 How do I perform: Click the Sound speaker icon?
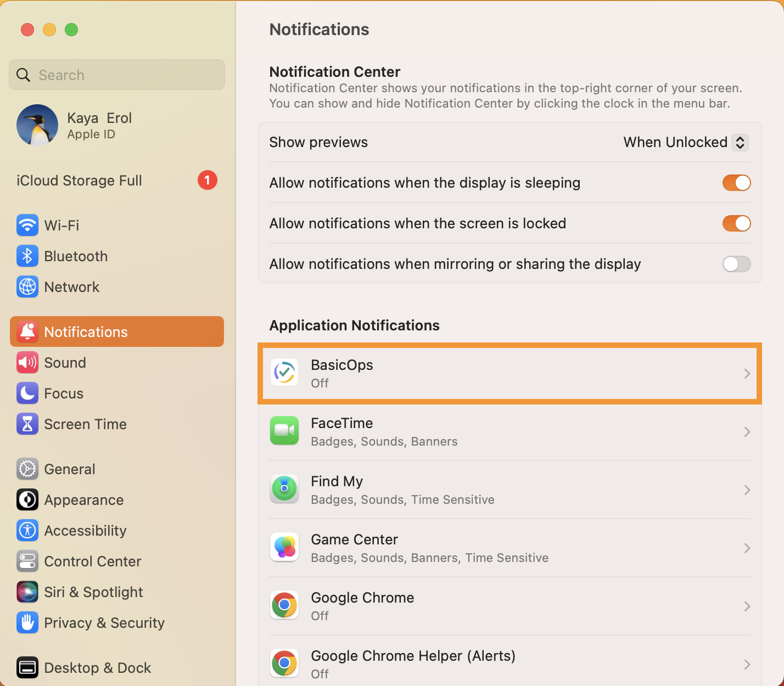point(27,362)
